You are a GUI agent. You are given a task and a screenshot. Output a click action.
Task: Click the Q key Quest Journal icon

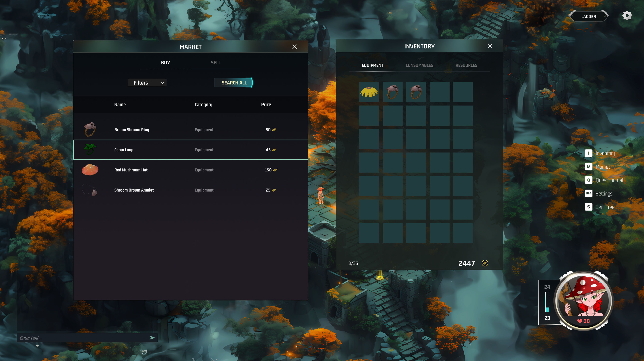[588, 180]
